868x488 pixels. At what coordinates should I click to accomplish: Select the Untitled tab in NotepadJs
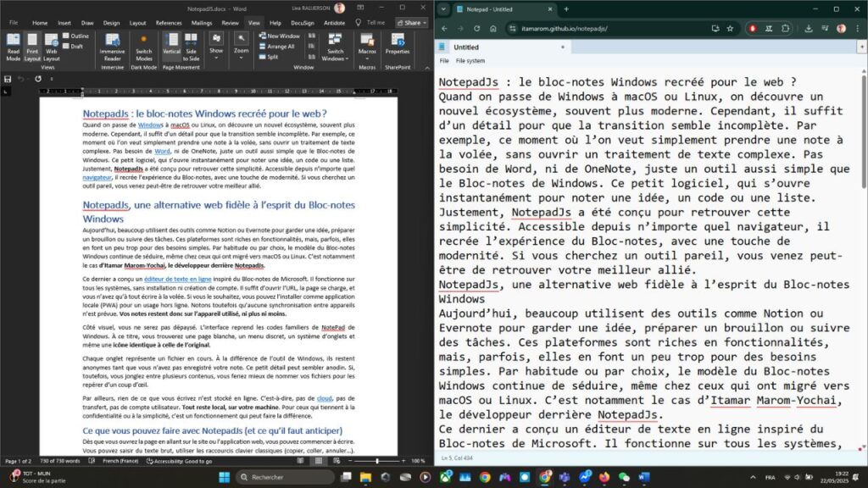coord(504,47)
